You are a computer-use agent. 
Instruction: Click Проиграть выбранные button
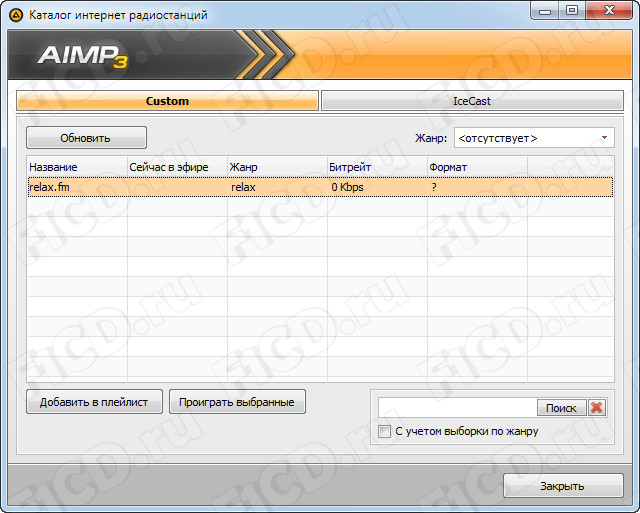click(x=237, y=402)
